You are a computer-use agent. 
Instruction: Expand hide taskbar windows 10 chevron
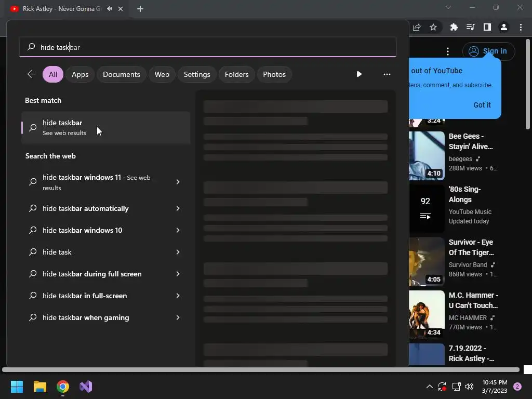178,230
